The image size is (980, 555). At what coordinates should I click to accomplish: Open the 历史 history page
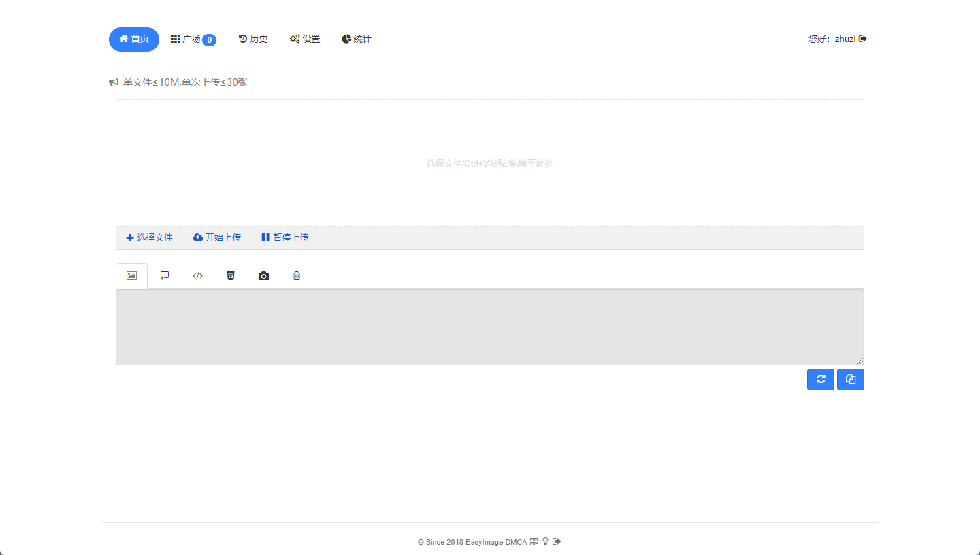pos(253,39)
